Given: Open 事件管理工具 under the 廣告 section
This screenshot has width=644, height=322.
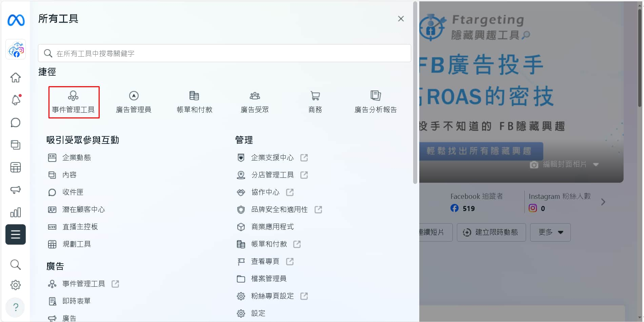Looking at the screenshot, I should pyautogui.click(x=83, y=284).
